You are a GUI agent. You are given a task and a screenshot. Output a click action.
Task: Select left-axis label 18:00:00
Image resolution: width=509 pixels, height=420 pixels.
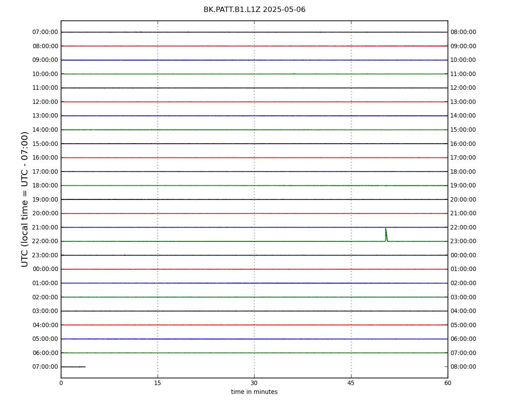pos(45,186)
